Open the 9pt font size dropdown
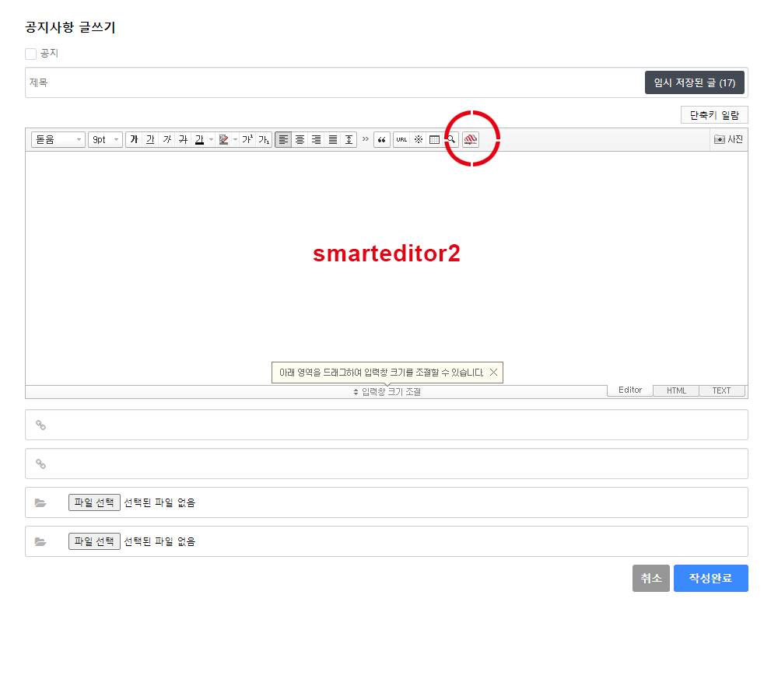The height and width of the screenshot is (700, 778). click(x=105, y=140)
